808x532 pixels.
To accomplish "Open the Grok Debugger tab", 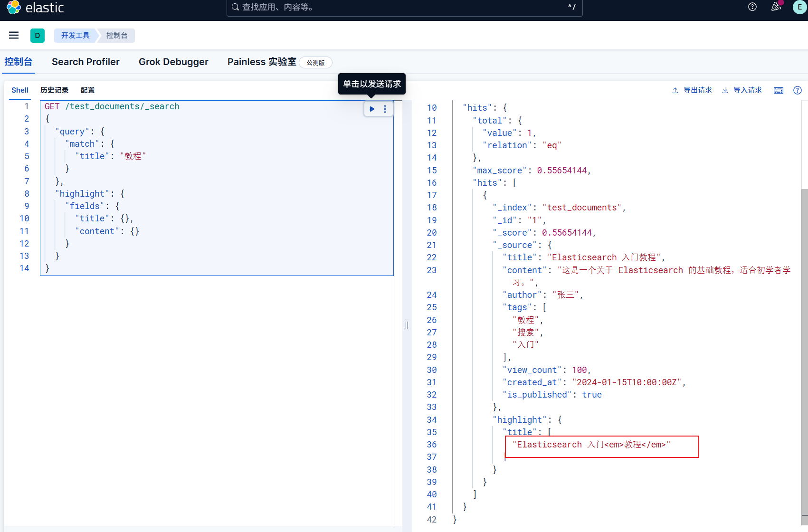I will [x=173, y=62].
